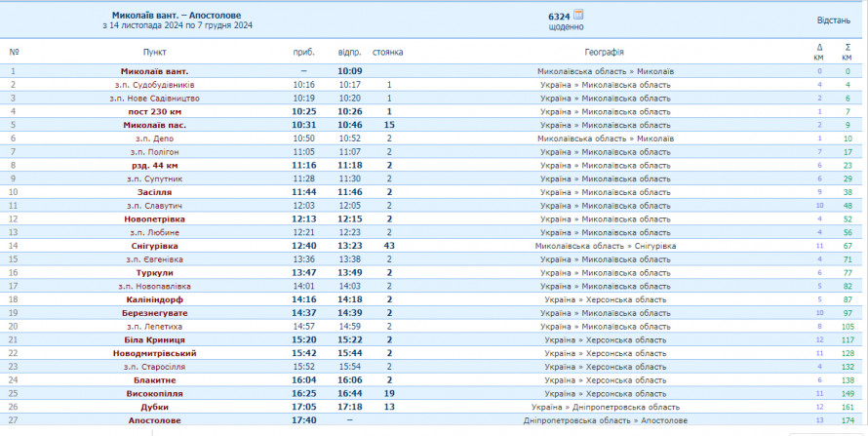
Task: Open the Миколаїв пас. station entry
Action: (x=154, y=125)
